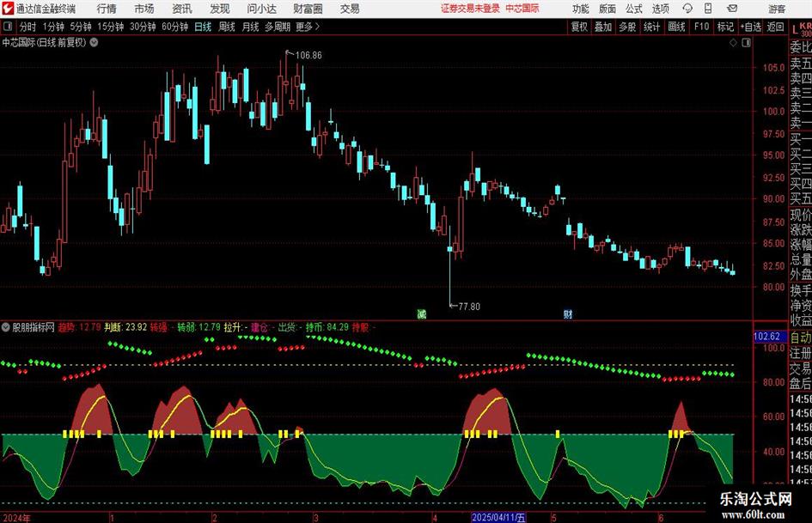Click the 统计 statistics button
This screenshot has width=812, height=523.
(651, 27)
